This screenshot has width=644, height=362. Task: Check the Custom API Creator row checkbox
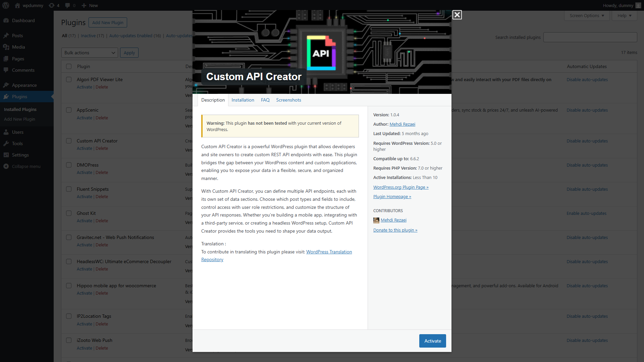69,141
